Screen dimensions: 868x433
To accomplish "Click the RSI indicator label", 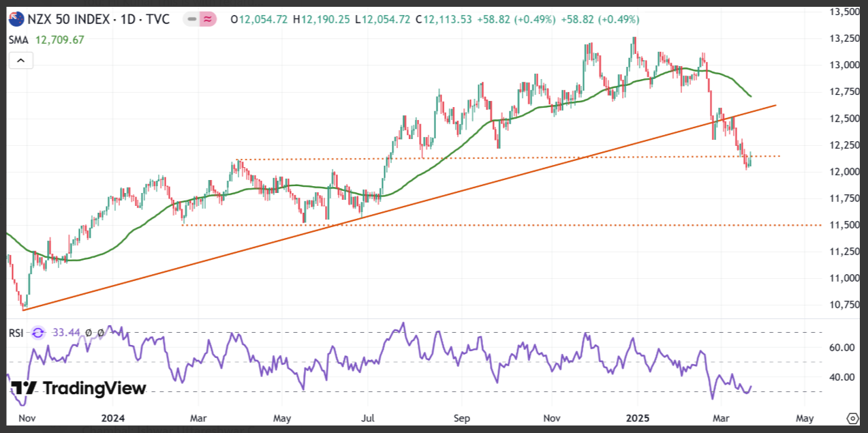I will [16, 333].
